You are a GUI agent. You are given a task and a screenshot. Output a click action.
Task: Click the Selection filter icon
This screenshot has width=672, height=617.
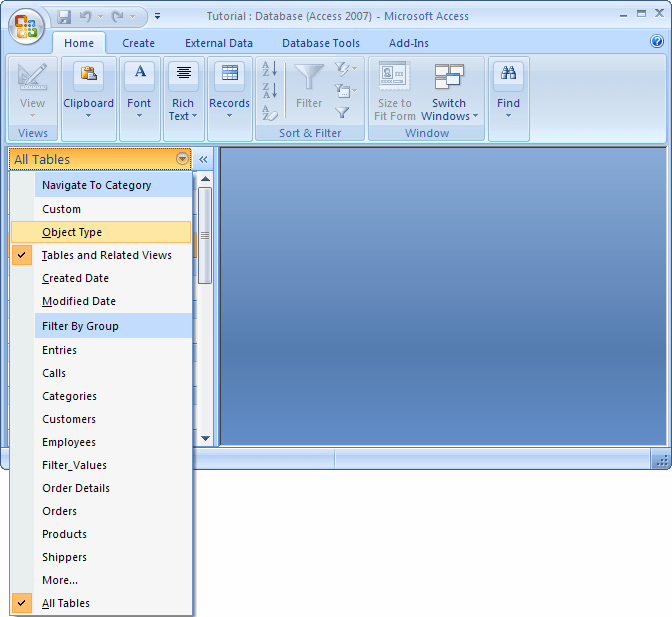345,69
